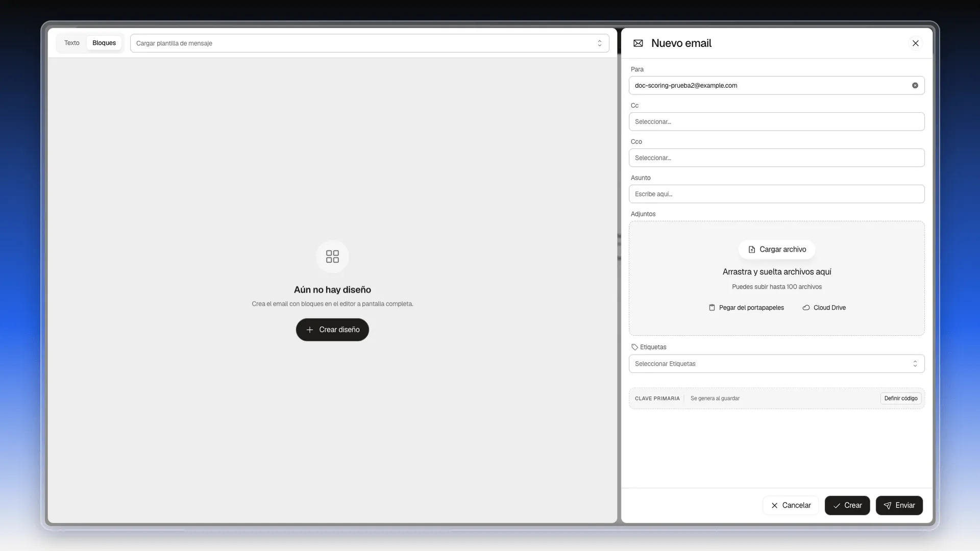Open the Seleccionar Etiquetas dropdown
Screen dimensions: 980x551
(x=776, y=364)
